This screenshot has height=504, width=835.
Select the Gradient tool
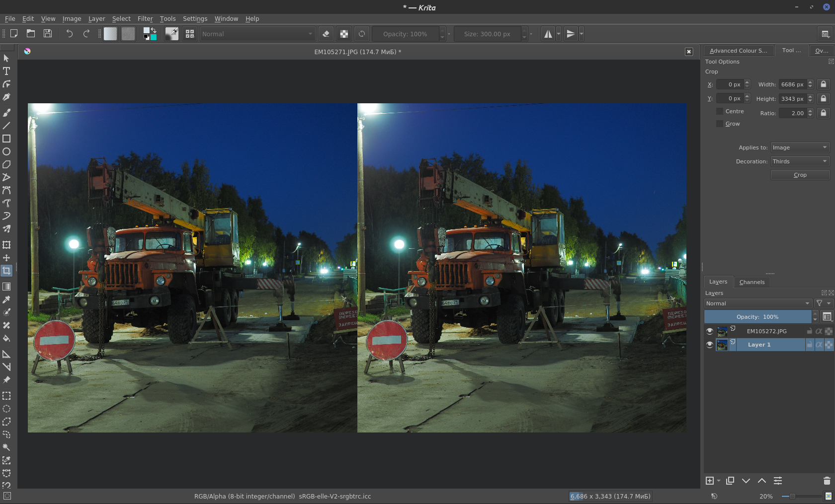[6, 287]
